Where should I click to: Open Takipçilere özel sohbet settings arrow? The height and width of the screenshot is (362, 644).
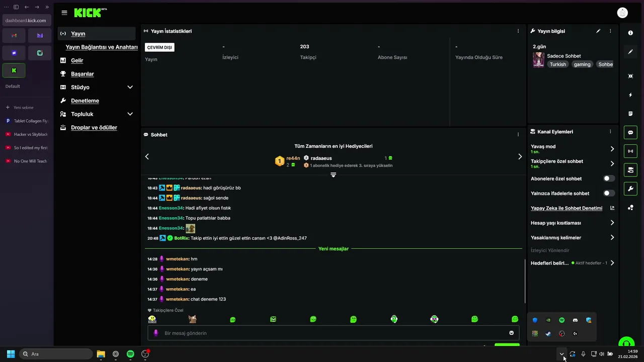tap(612, 163)
